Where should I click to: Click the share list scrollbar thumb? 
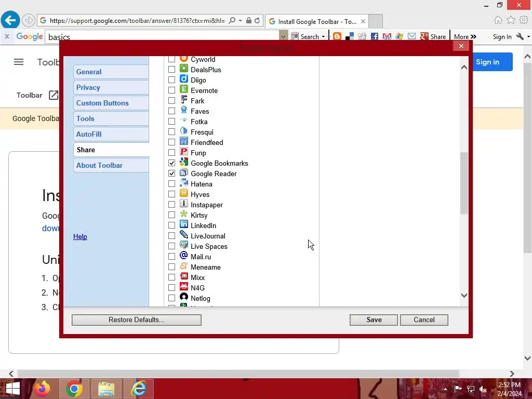(x=464, y=183)
